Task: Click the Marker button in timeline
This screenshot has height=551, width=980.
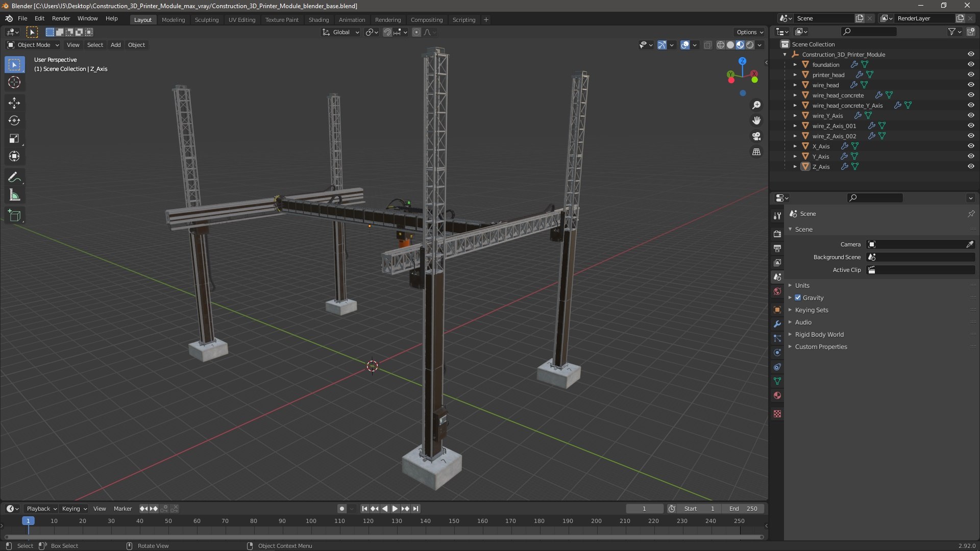Action: [x=122, y=509]
